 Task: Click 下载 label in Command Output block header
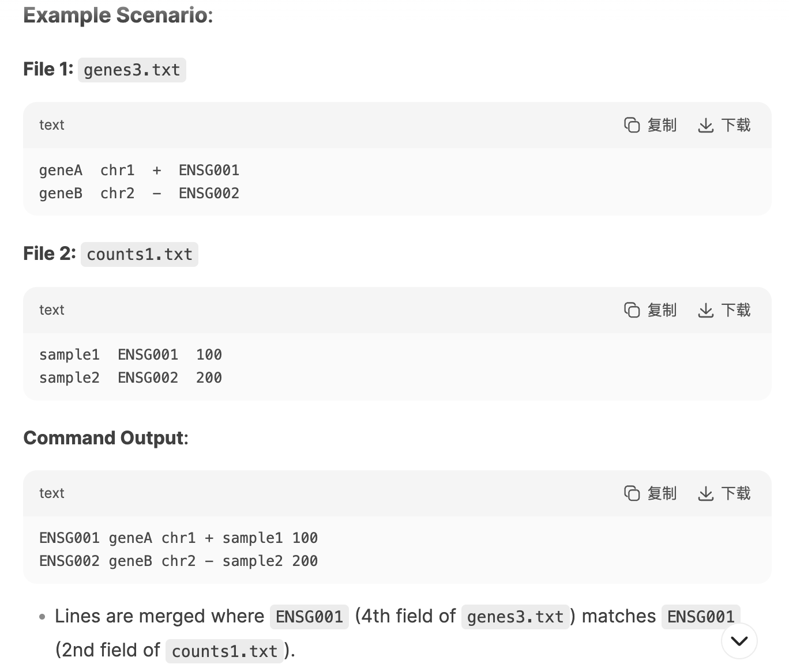736,493
